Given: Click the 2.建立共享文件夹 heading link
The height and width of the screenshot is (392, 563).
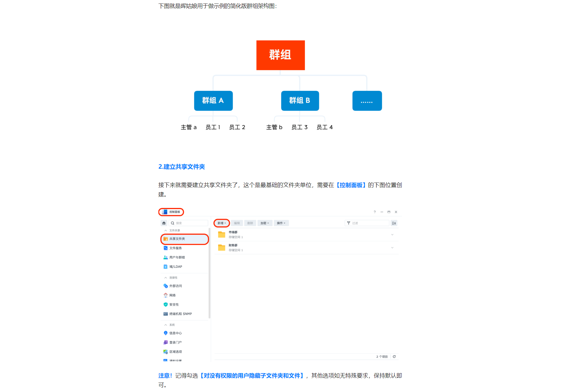Looking at the screenshot, I should tap(181, 167).
